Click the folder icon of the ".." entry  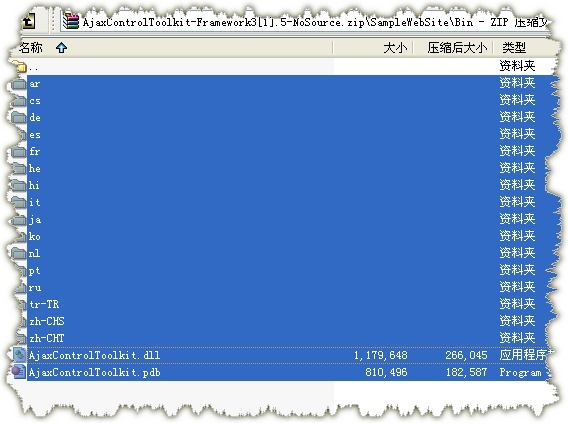pos(20,67)
